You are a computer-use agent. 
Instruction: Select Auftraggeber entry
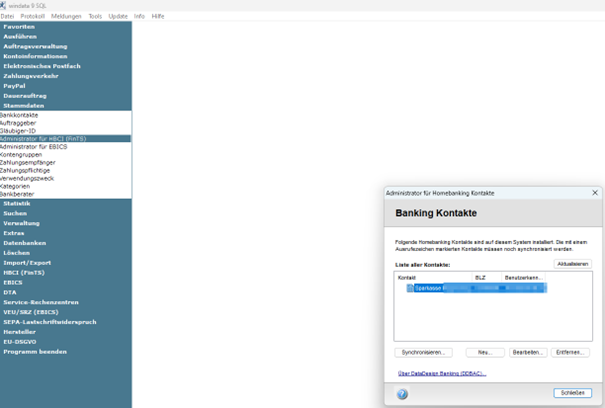click(x=66, y=123)
